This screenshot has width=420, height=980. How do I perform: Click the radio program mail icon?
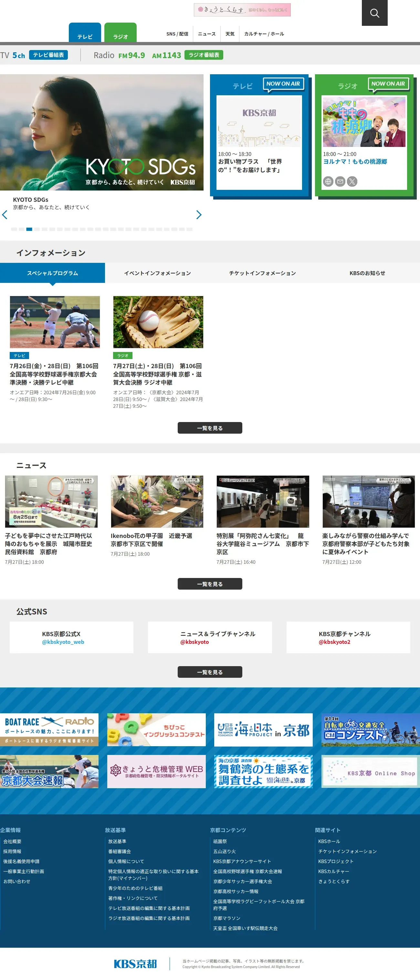(340, 181)
